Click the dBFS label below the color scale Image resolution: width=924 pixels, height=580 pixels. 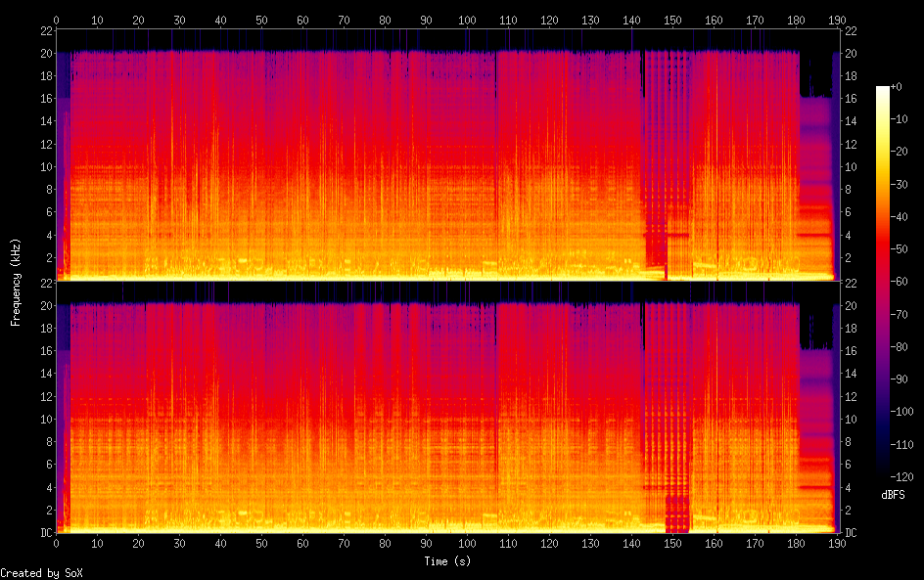[x=892, y=496]
